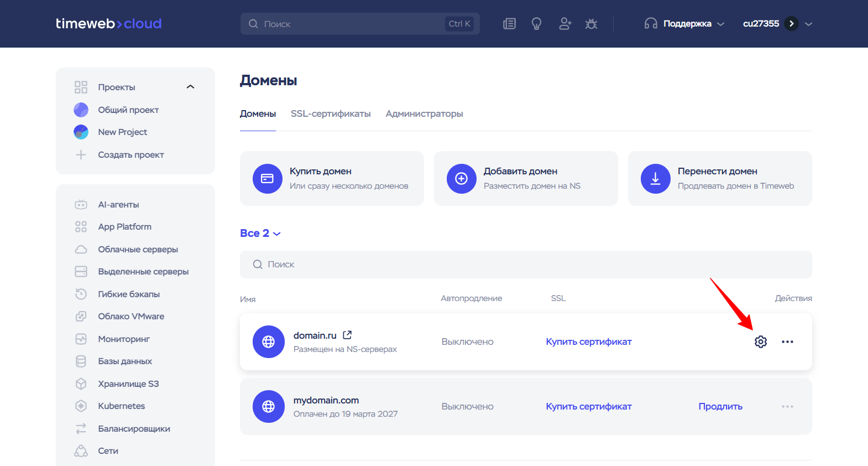Click the lightbulb ideas icon in header
Image resolution: width=868 pixels, height=466 pixels.
[x=536, y=24]
